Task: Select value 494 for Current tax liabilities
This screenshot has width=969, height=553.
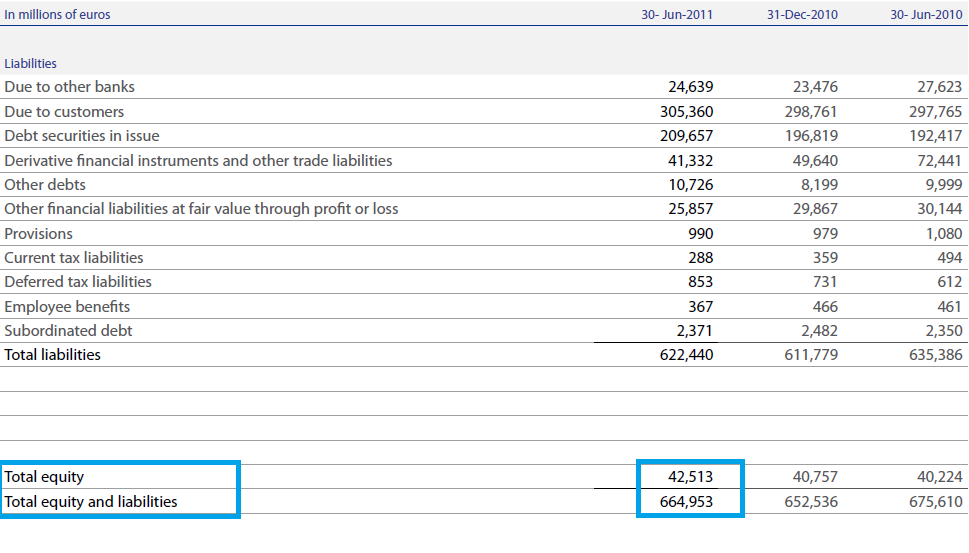Action: click(949, 258)
